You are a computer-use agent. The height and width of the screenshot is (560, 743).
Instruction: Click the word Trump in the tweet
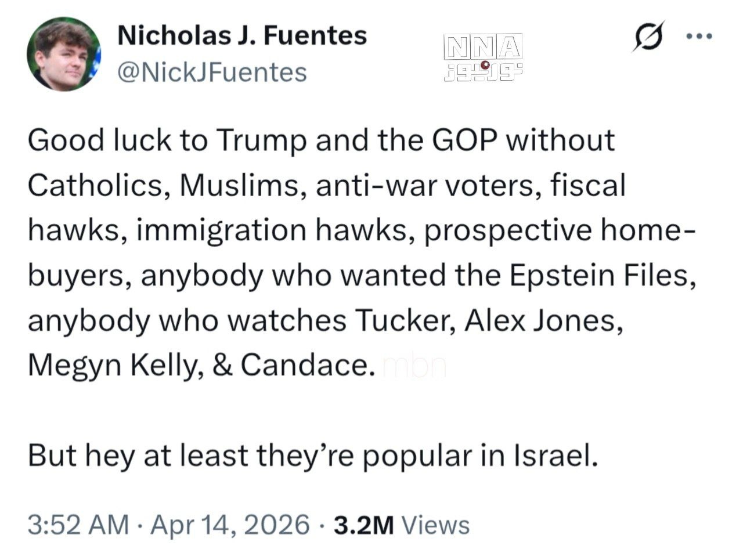pos(261,141)
